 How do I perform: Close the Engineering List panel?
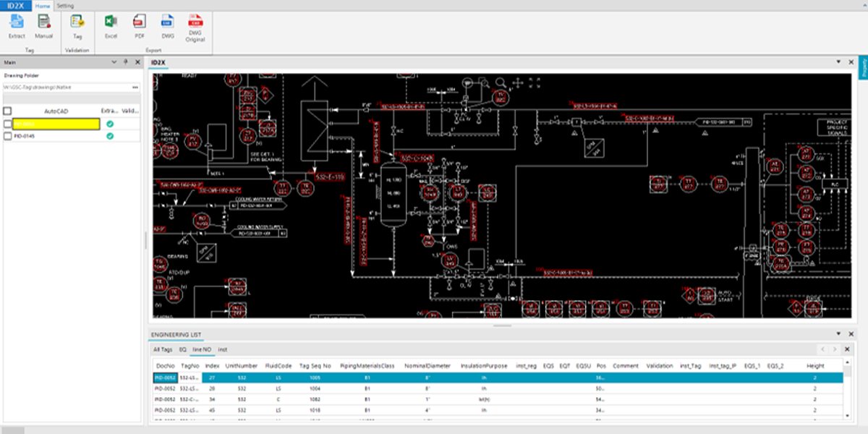(851, 334)
